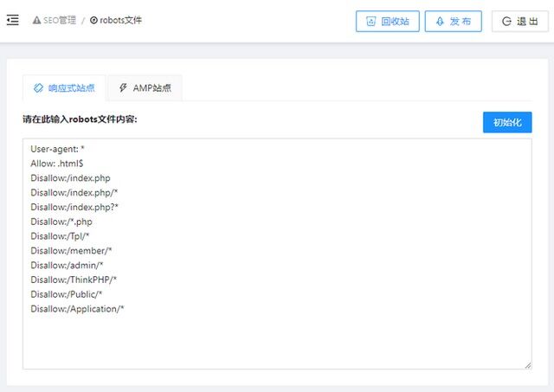Click the 'Disallow:/ThinkPHP/*' line
Viewport: 554px width, 392px height.
tap(74, 280)
